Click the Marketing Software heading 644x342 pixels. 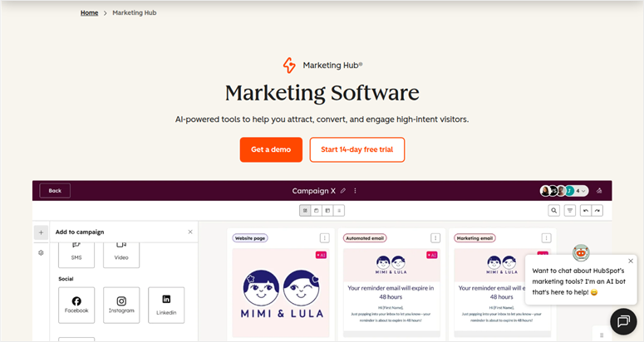[322, 93]
